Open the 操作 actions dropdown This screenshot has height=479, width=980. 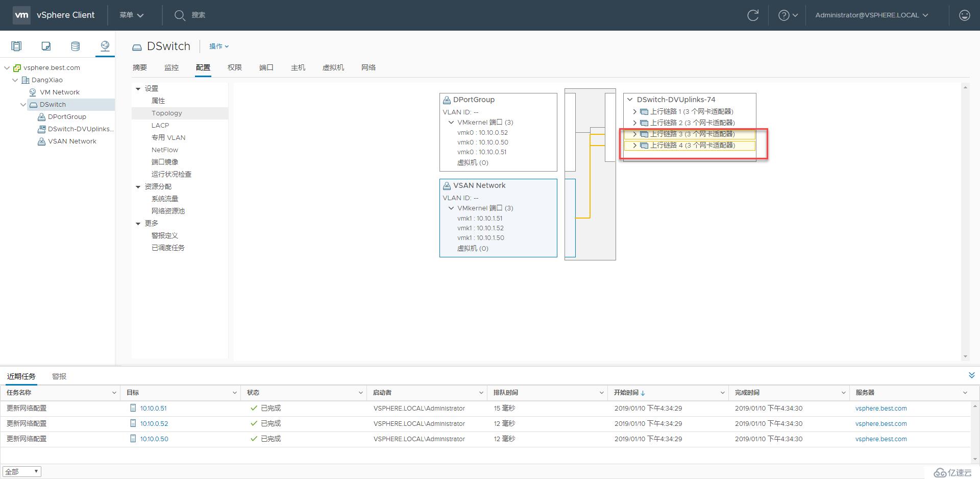point(219,46)
